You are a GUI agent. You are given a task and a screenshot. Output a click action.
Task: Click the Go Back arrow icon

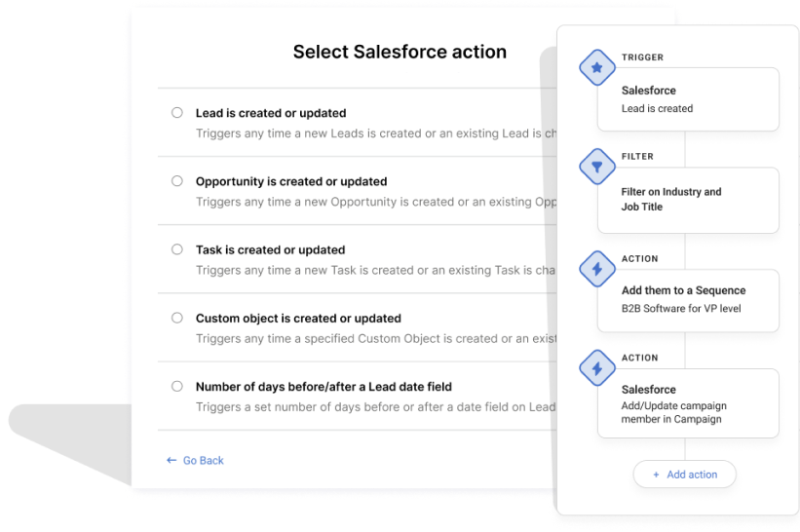pyautogui.click(x=171, y=460)
